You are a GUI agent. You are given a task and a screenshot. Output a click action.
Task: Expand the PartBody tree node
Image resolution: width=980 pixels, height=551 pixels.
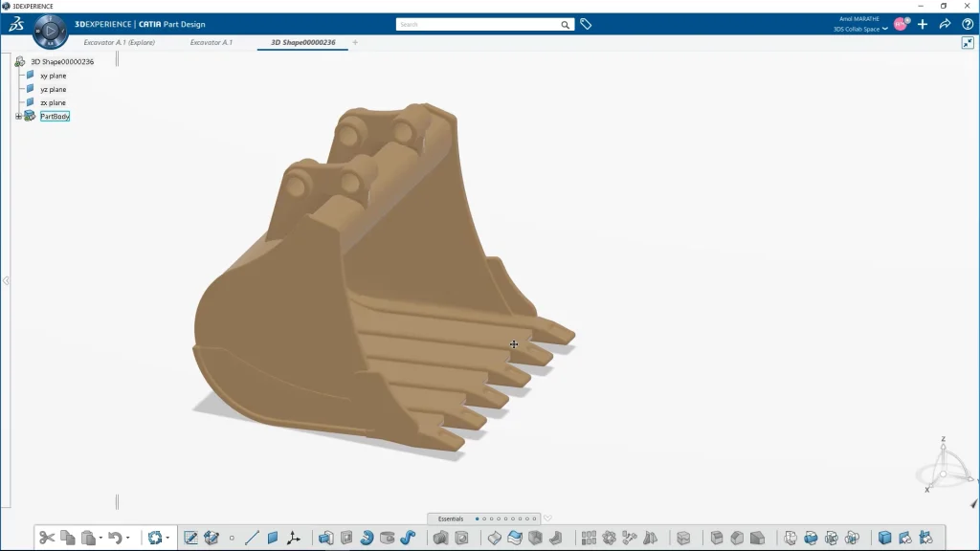(18, 116)
